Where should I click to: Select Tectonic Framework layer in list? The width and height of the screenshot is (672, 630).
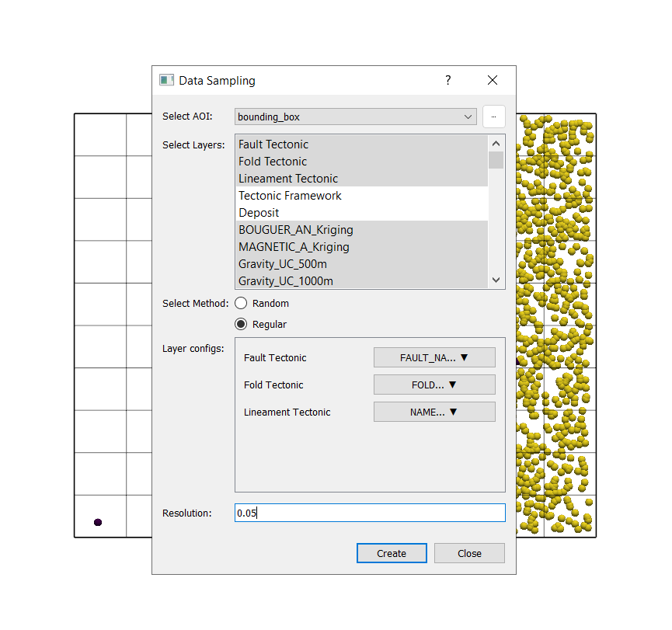[x=290, y=196]
